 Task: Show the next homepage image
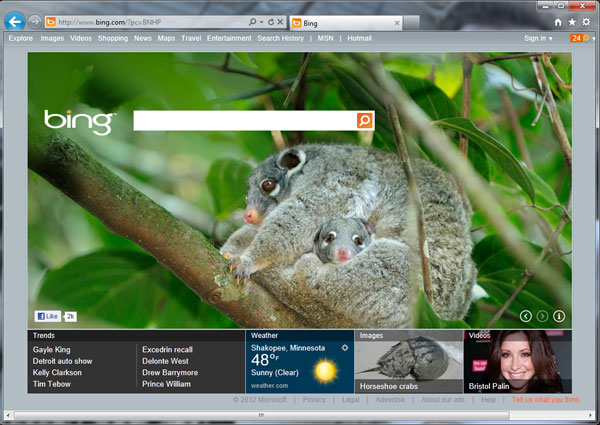[x=542, y=316]
